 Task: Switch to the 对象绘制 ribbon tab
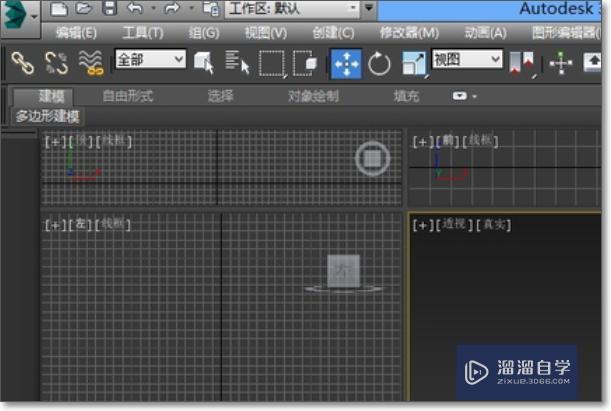[x=313, y=96]
